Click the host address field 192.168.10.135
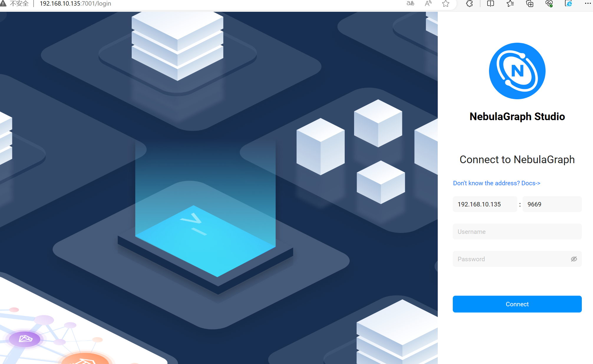This screenshot has width=593, height=364. pos(485,204)
